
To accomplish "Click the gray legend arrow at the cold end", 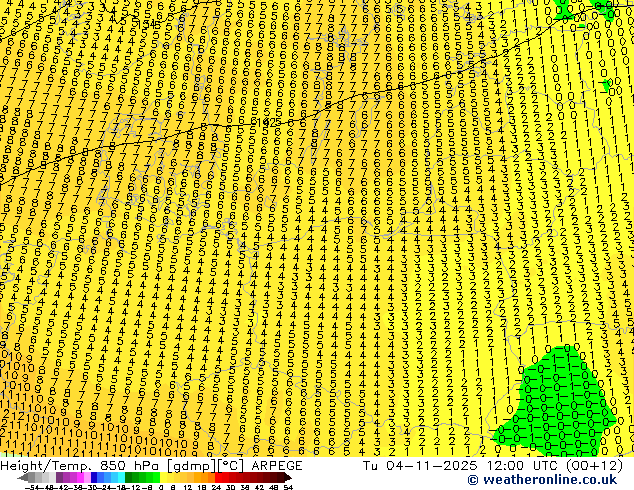I will (x=23, y=477).
